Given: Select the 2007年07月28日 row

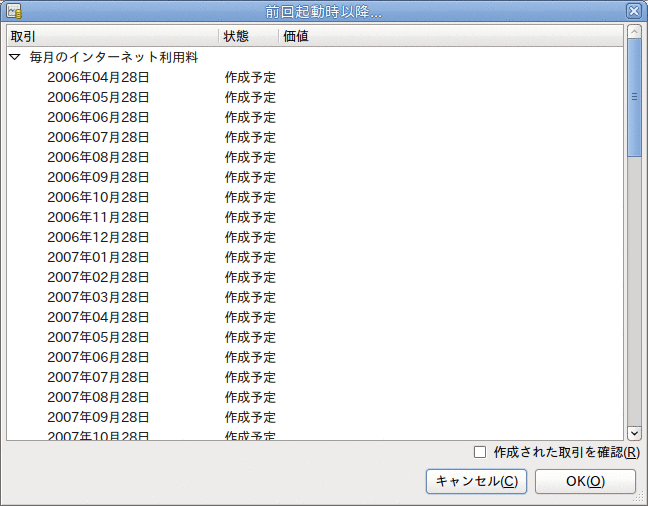Looking at the screenshot, I should [x=315, y=377].
